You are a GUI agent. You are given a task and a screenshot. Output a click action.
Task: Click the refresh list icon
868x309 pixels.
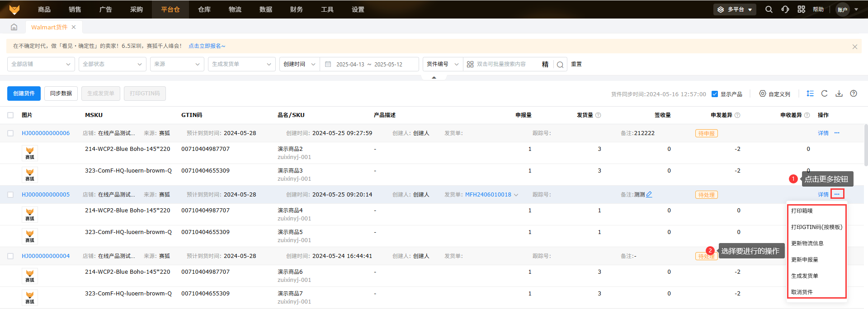pos(824,94)
